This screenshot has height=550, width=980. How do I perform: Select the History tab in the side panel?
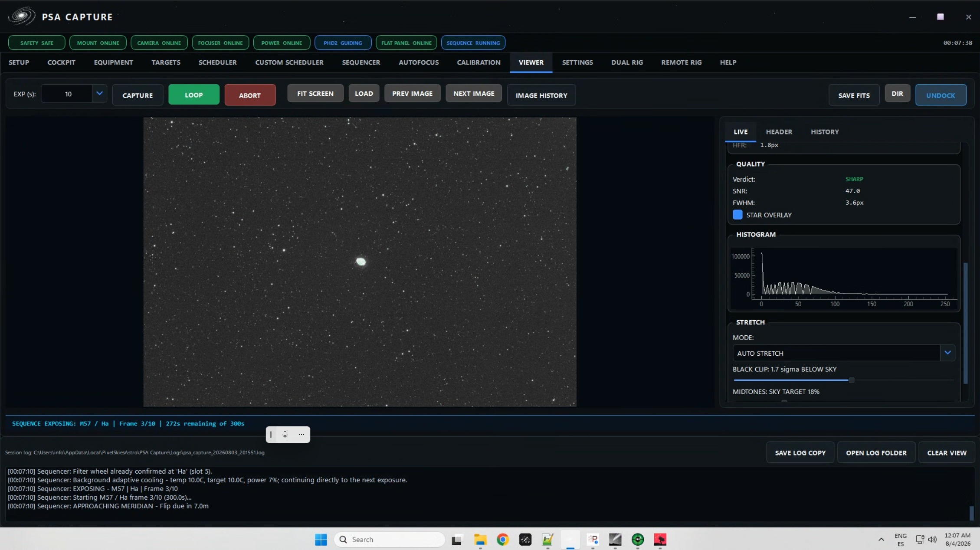825,132
